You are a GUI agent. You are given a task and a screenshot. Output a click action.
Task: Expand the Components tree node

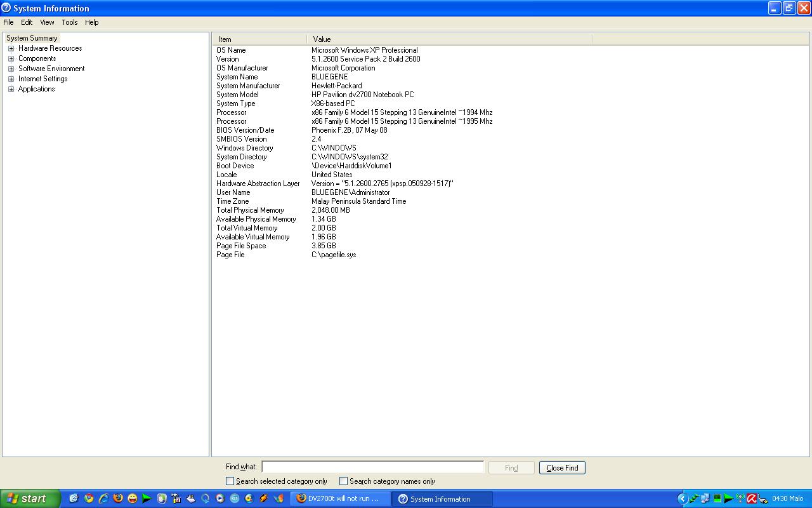pyautogui.click(x=11, y=58)
